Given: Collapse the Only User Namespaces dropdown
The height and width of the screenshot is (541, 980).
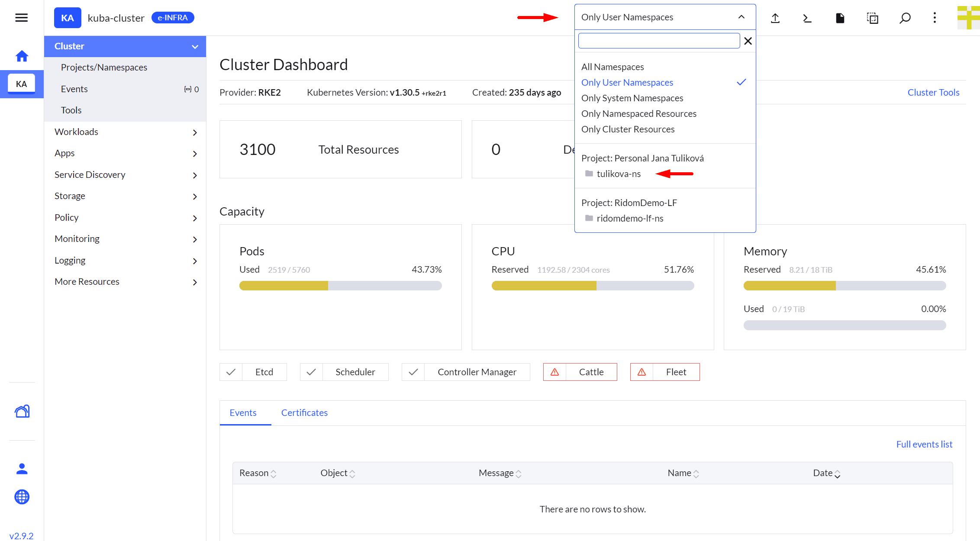Looking at the screenshot, I should click(x=741, y=17).
